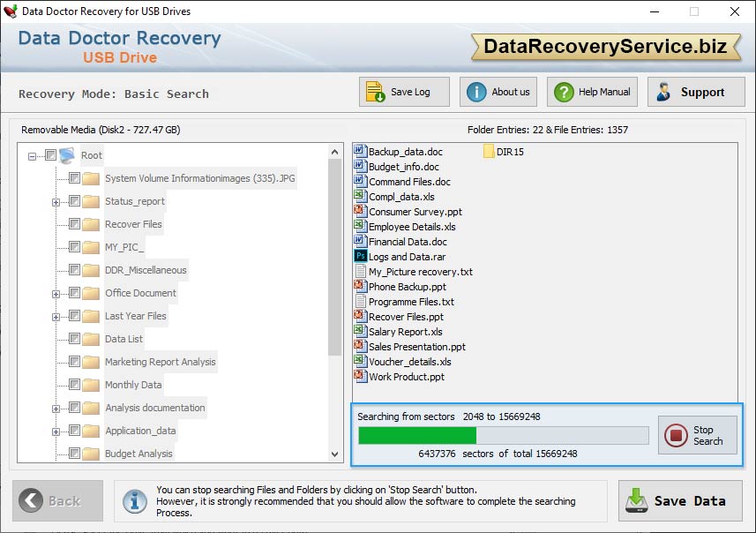
Task: Check the Data List folder checkbox
Action: pyautogui.click(x=74, y=338)
